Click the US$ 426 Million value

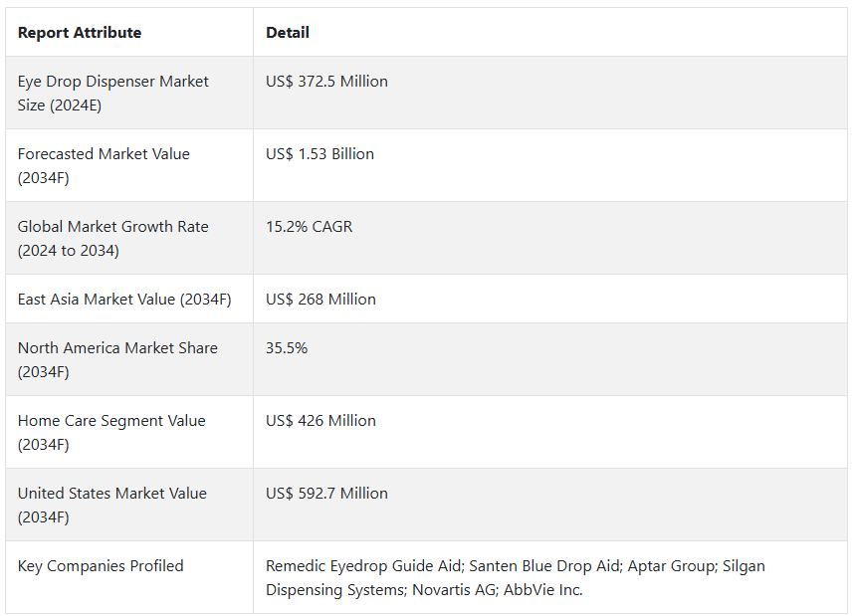point(320,421)
